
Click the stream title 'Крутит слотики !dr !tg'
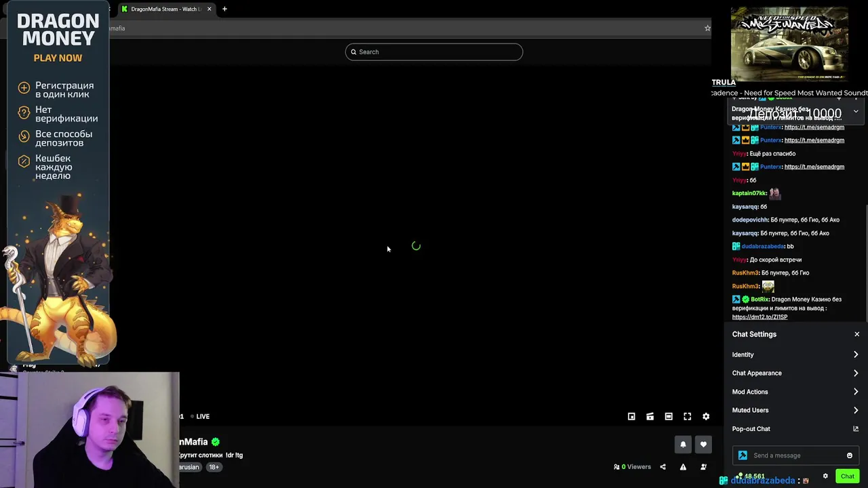211,455
